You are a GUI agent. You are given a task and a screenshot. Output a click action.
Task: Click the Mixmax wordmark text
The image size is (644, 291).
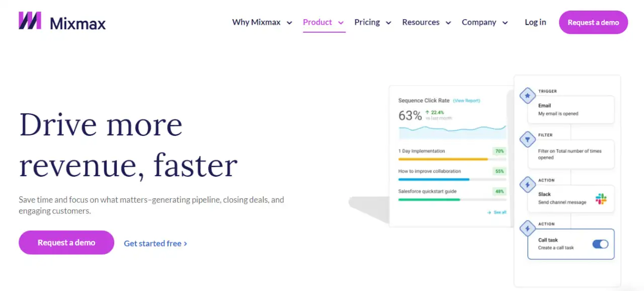click(x=78, y=23)
